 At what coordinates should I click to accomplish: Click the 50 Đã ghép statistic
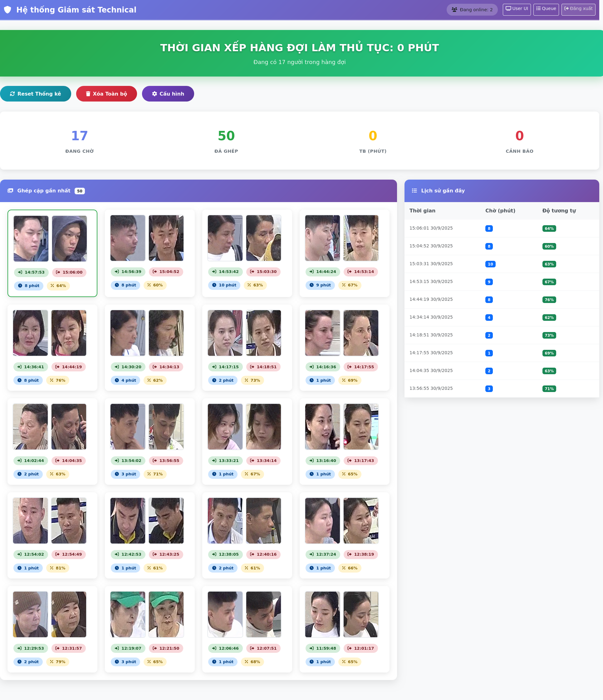(226, 141)
